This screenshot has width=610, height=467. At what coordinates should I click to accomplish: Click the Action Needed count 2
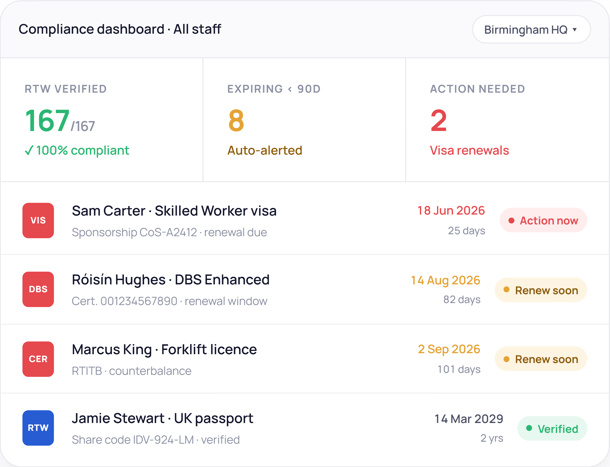pyautogui.click(x=438, y=121)
